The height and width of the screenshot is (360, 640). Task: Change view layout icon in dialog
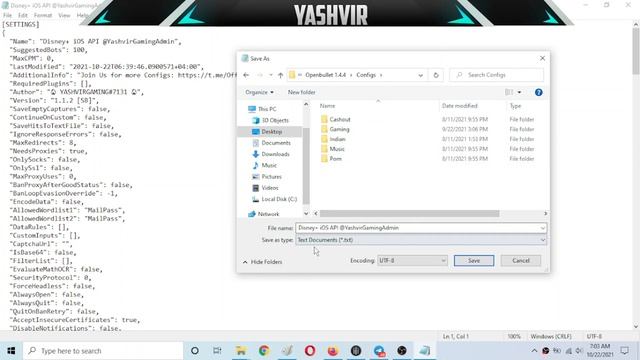509,92
